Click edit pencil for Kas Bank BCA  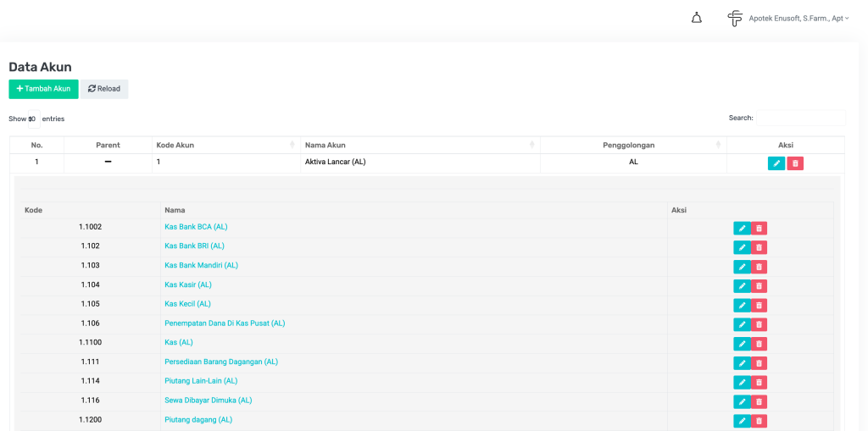[742, 228]
